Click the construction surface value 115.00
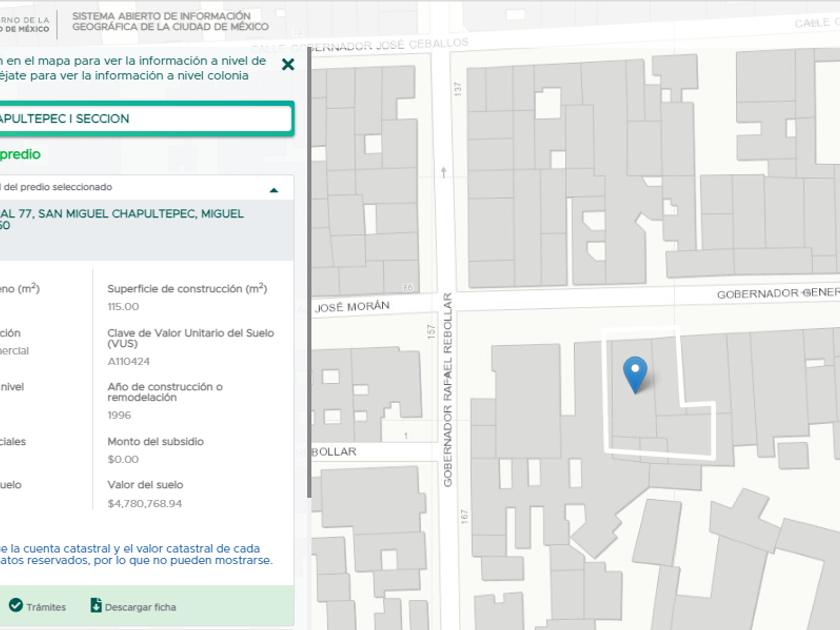840x630 pixels. click(123, 306)
